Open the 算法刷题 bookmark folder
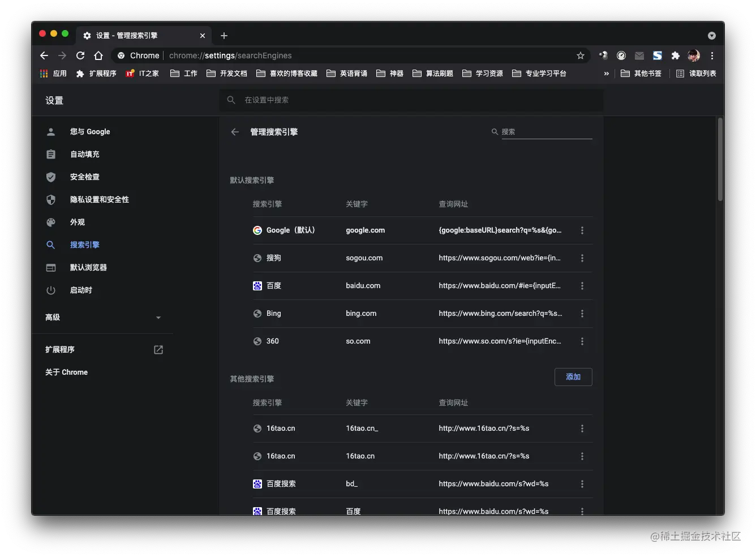 433,74
